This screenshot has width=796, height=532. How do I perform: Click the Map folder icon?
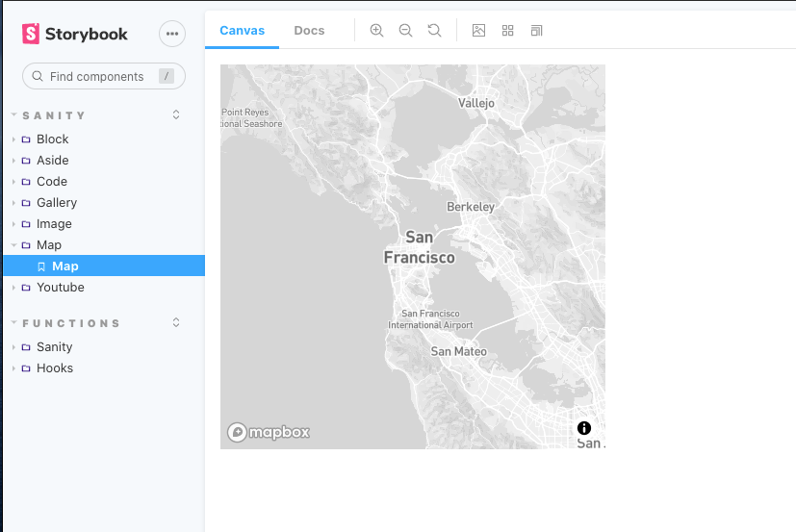[x=26, y=245]
